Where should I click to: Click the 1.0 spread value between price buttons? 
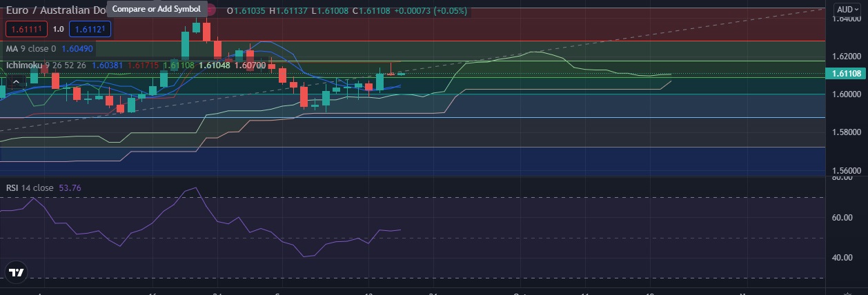pos(59,29)
